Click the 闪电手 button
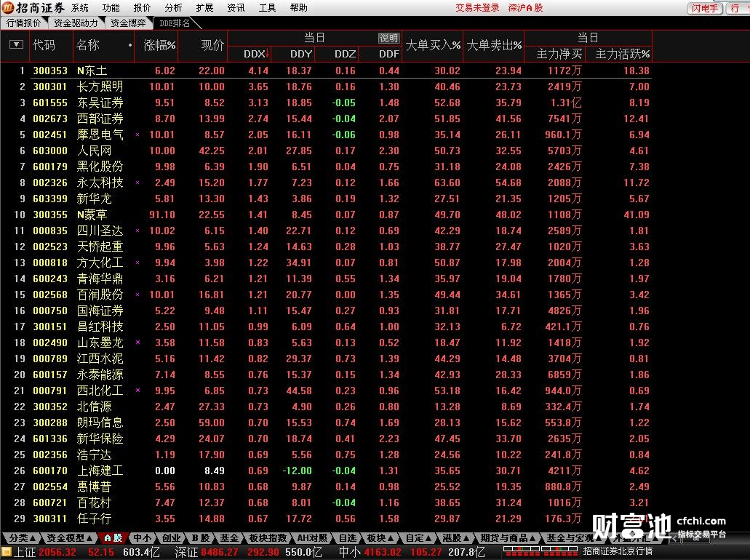Viewport: 750px width, 560px height. [705, 8]
